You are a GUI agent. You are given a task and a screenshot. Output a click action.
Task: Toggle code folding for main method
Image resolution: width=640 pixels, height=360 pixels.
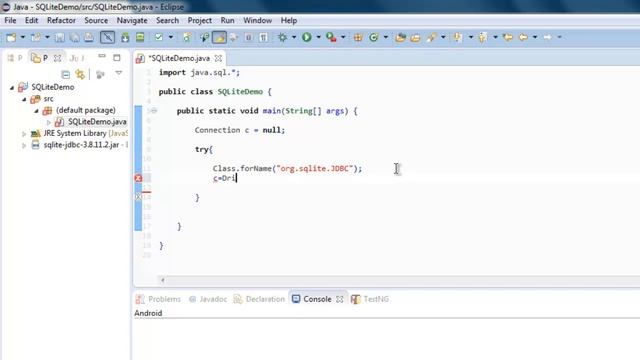click(154, 111)
